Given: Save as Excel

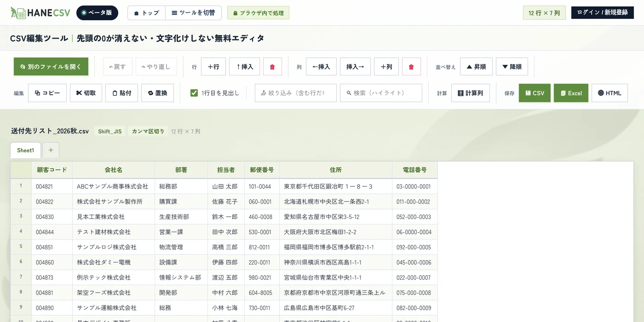Looking at the screenshot, I should click(x=571, y=93).
